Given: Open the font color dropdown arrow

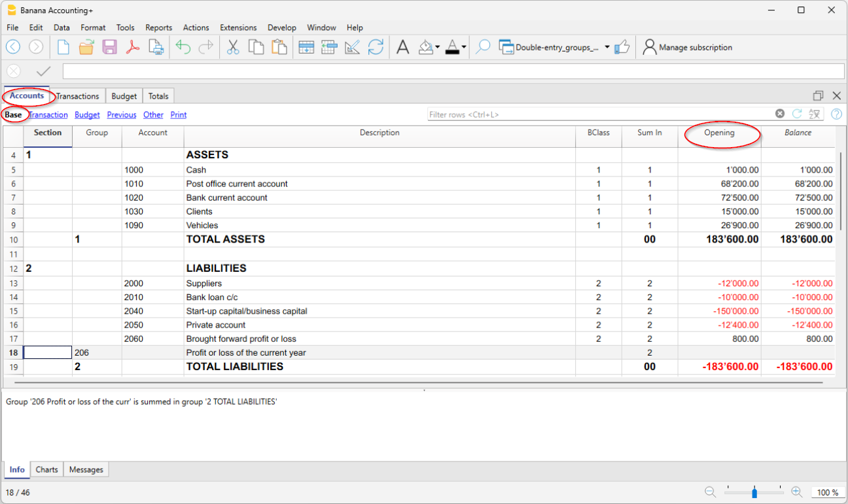Looking at the screenshot, I should pos(463,47).
